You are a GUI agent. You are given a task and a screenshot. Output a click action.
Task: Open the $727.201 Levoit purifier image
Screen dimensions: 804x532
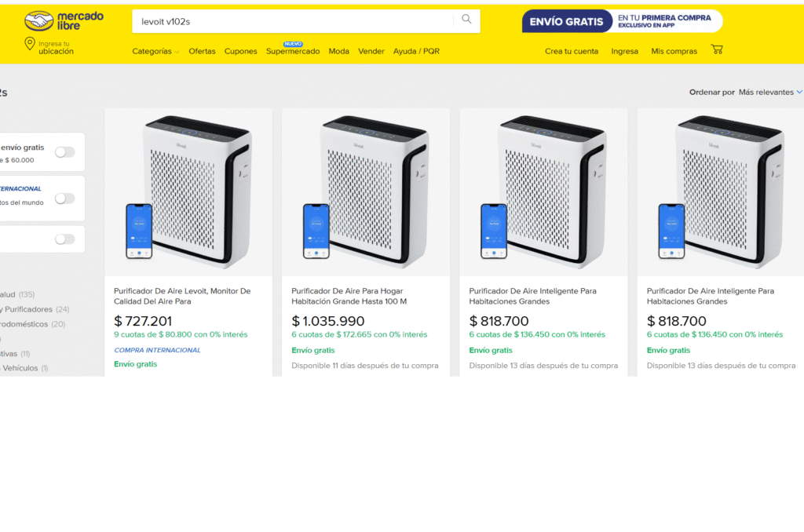pyautogui.click(x=188, y=191)
